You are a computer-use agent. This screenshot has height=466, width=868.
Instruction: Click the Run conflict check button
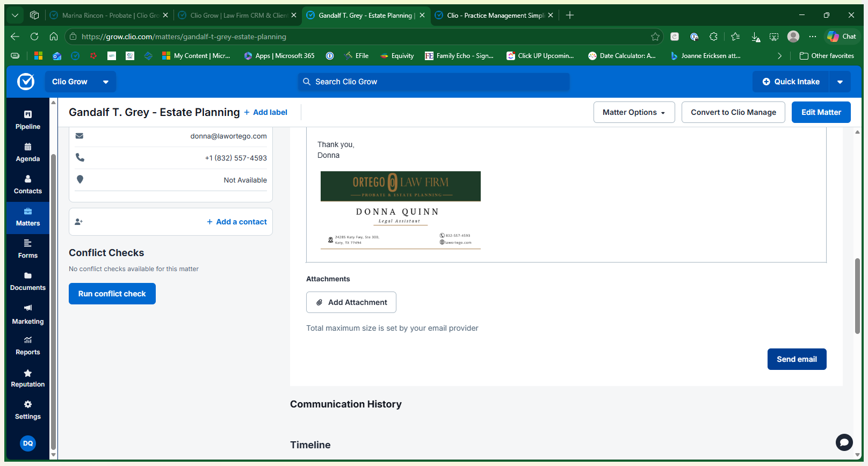point(112,294)
